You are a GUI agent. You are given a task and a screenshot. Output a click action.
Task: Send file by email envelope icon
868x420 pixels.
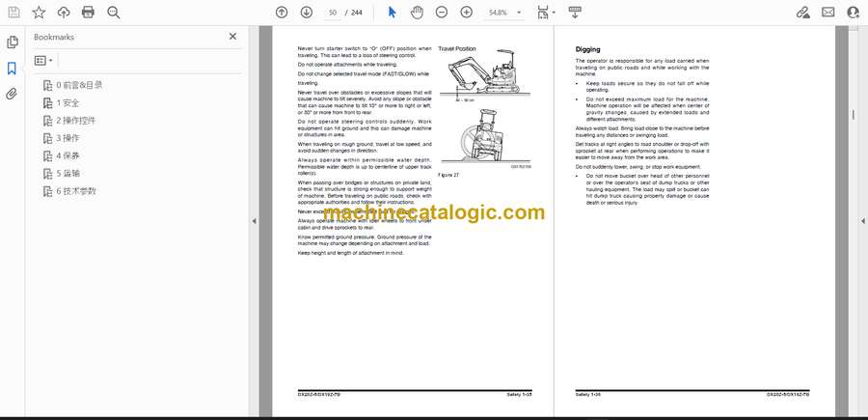[x=828, y=13]
